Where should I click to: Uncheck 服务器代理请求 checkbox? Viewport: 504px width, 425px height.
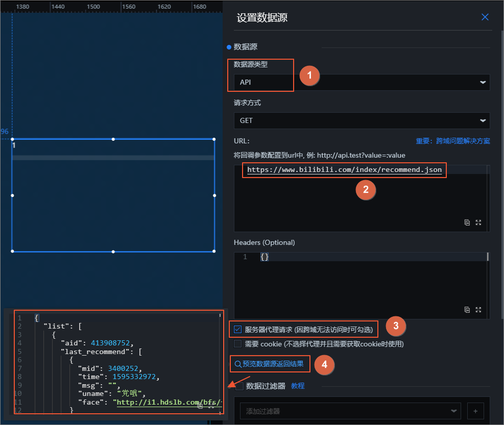237,329
